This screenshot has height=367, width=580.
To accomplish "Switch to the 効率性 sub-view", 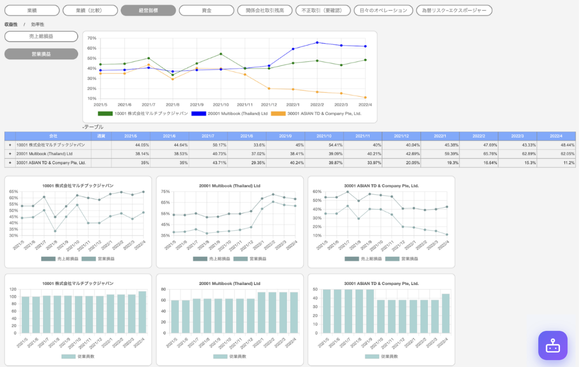I will [37, 24].
